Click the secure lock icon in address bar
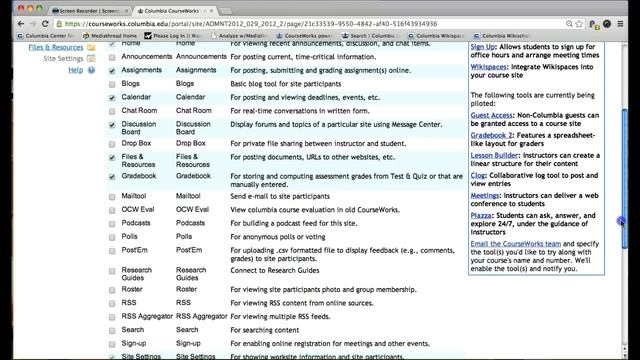The height and width of the screenshot is (360, 640). coord(60,24)
